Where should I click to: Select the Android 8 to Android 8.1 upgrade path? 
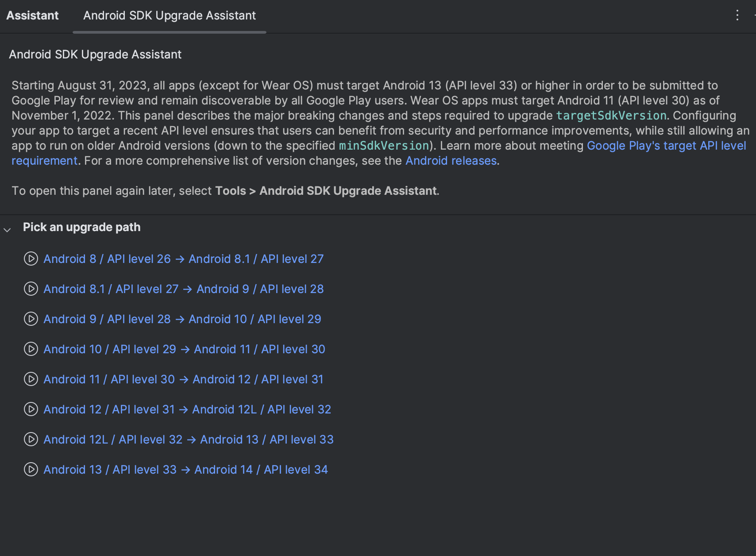[x=183, y=259]
